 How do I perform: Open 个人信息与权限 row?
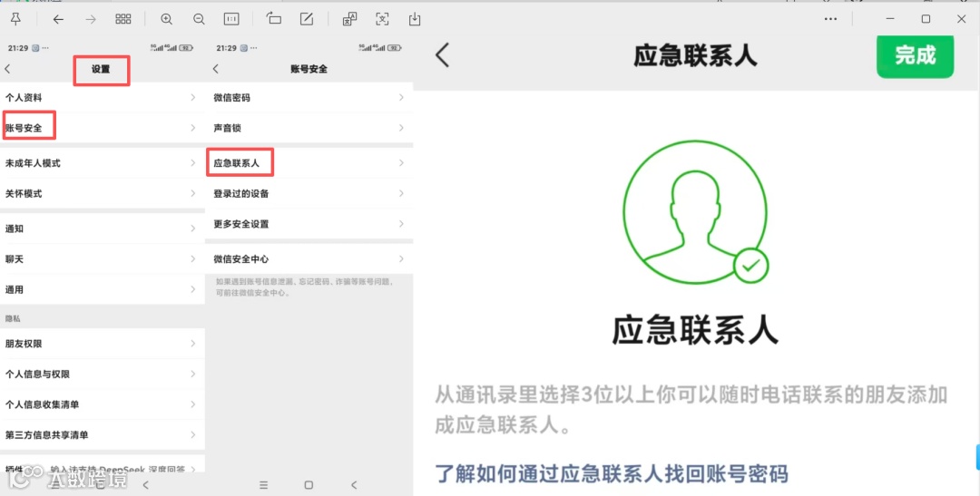click(x=103, y=374)
